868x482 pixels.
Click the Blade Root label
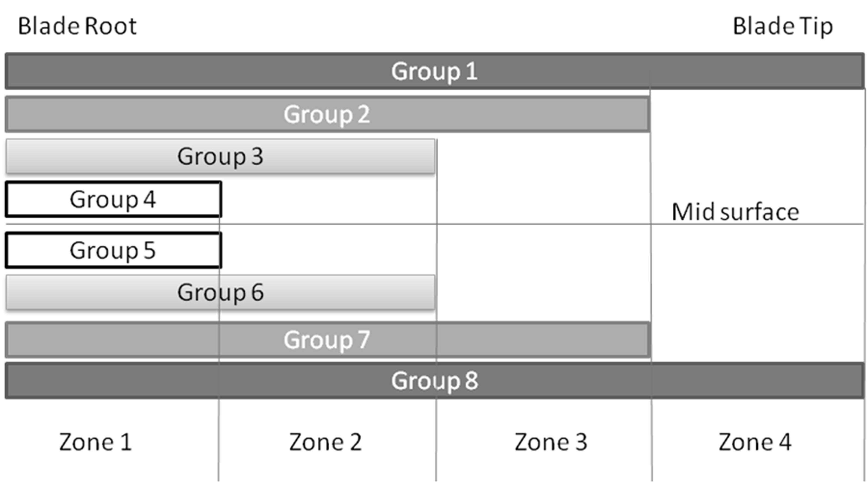78,26
